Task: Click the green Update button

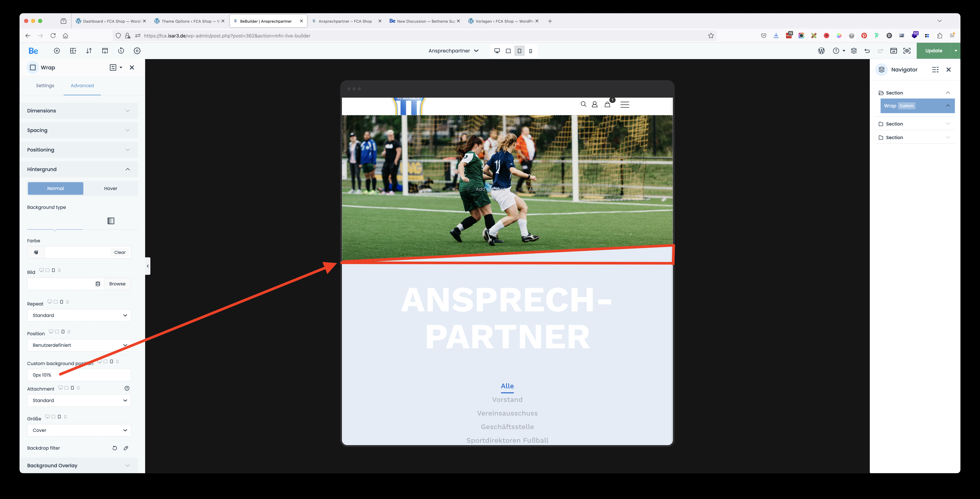Action: tap(934, 51)
